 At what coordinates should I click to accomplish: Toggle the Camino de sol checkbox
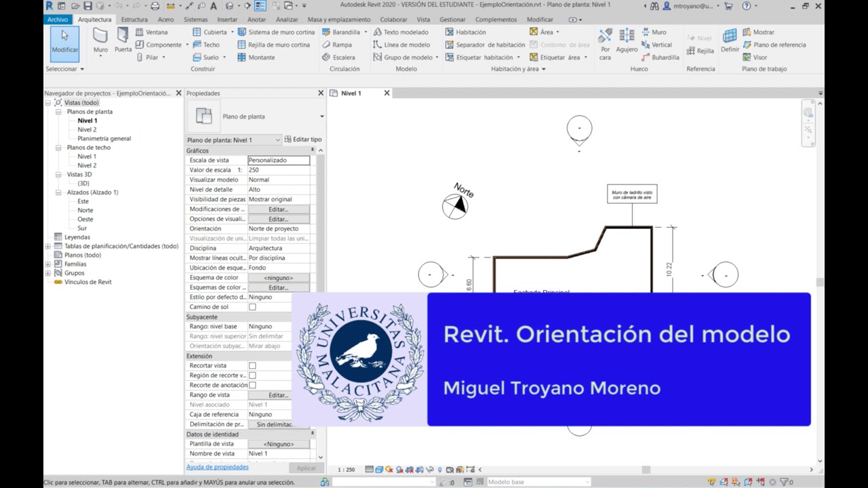252,307
